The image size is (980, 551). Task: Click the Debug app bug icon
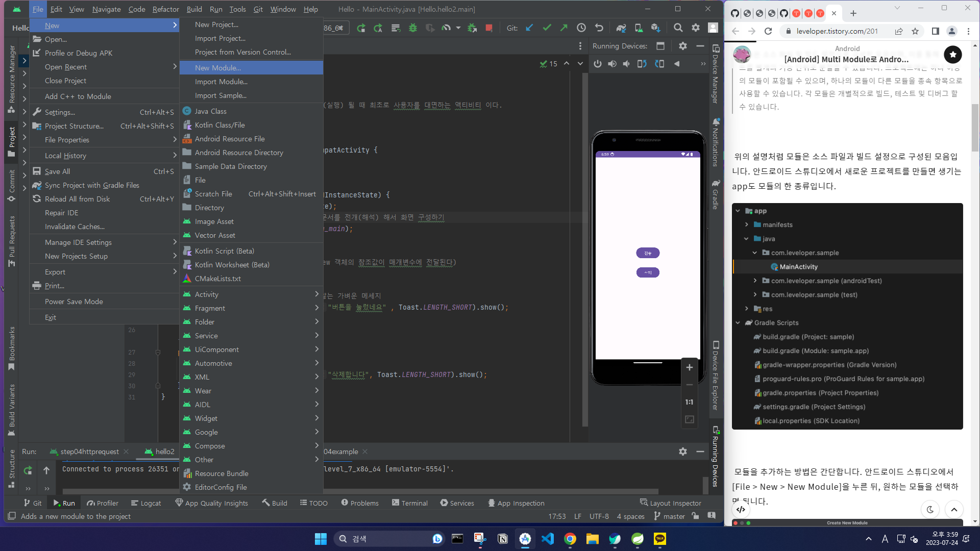point(413,28)
